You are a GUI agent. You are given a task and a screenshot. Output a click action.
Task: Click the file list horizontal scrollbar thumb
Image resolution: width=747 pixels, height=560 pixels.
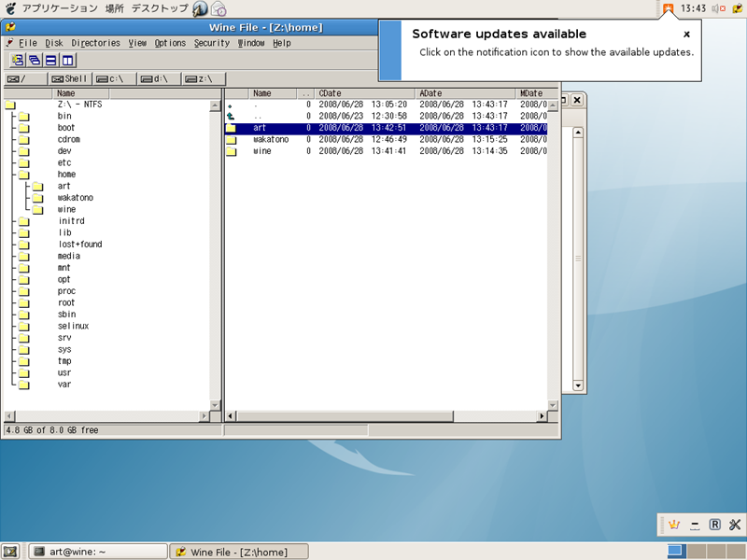pyautogui.click(x=345, y=416)
